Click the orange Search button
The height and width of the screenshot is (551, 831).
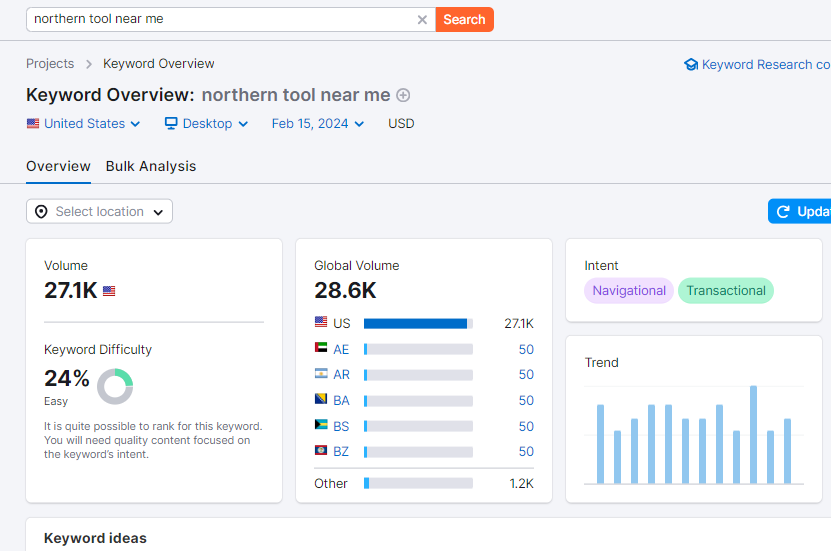464,20
